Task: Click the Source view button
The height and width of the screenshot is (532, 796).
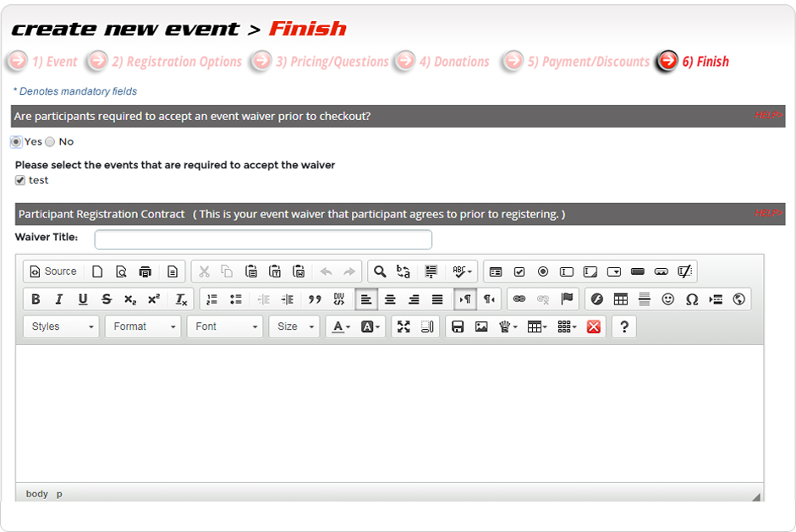Action: [x=53, y=271]
